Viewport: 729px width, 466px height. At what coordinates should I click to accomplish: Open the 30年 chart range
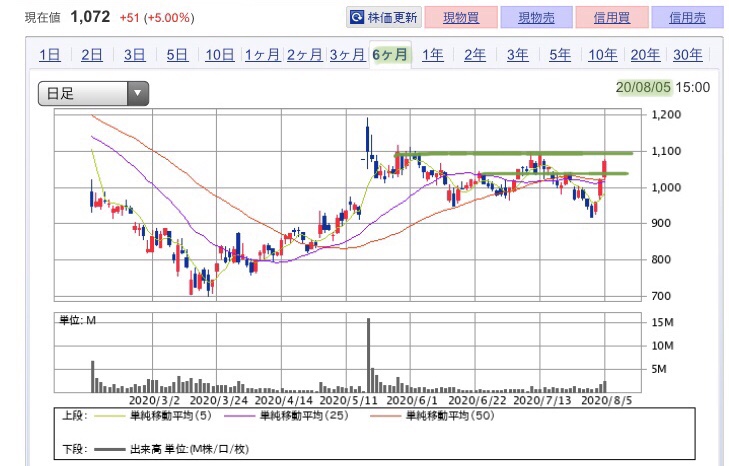tap(688, 55)
